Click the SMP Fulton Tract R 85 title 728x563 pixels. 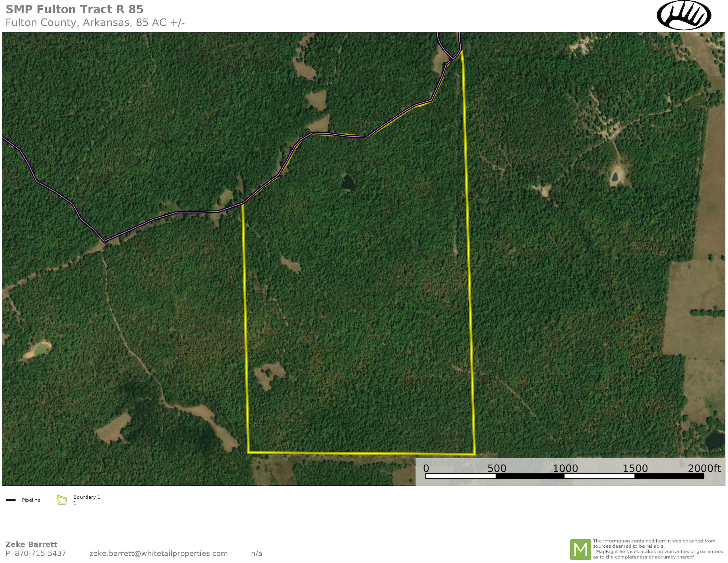74,9
